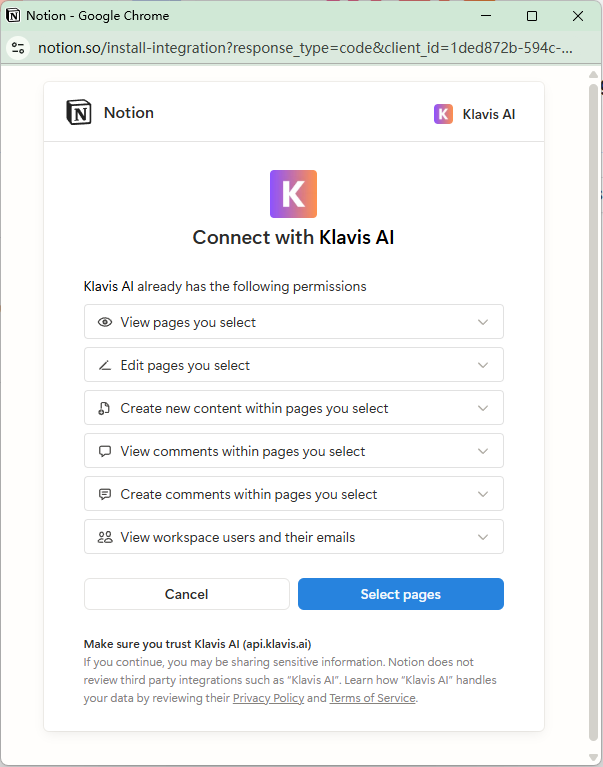Click the speech bubble View comments icon
The height and width of the screenshot is (767, 603).
[105, 451]
